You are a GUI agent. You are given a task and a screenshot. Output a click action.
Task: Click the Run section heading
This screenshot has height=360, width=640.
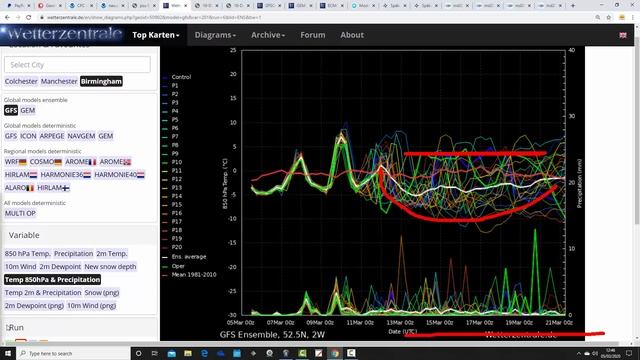(15, 327)
